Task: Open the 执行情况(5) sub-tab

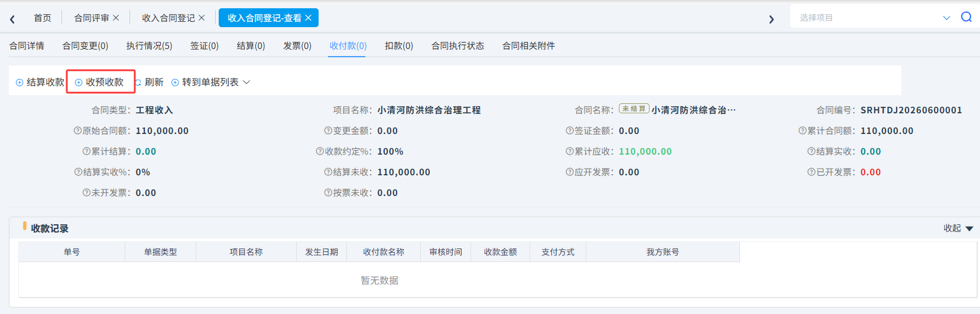Action: [149, 45]
